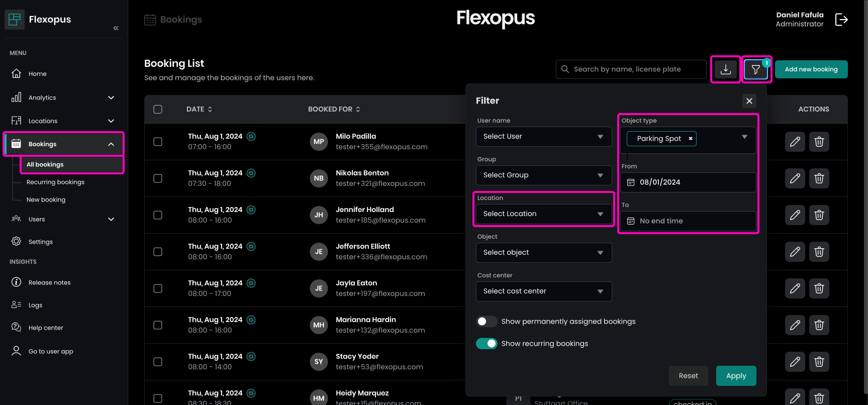Enable Show permanently assigned bookings toggle
Screen dimensions: 868x405
pos(487,322)
